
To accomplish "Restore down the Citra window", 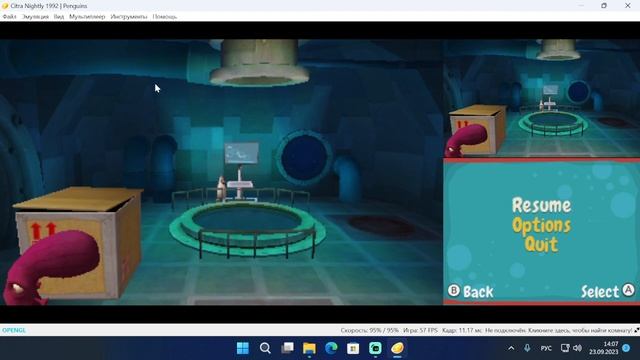I will tap(604, 6).
